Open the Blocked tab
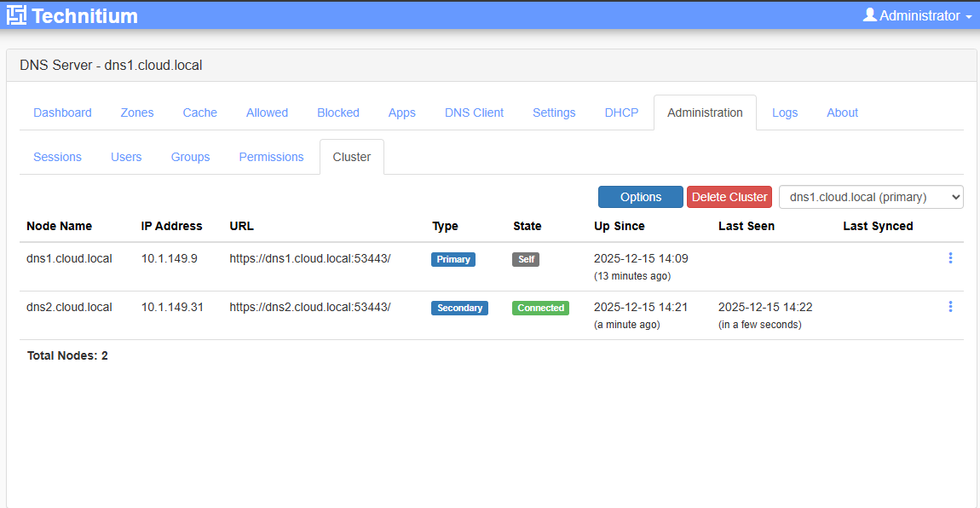This screenshot has height=508, width=980. [338, 113]
